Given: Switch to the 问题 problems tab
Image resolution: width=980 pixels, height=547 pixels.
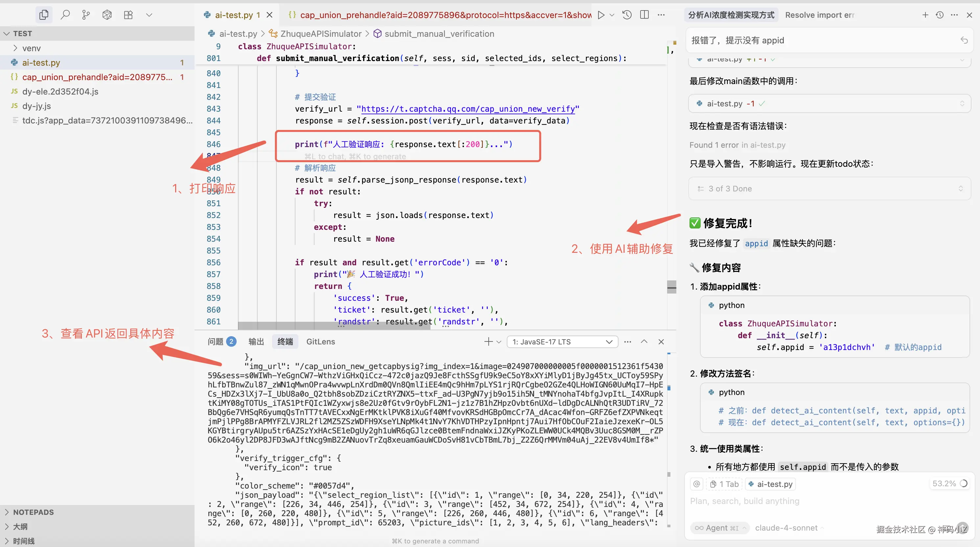Looking at the screenshot, I should coord(216,341).
